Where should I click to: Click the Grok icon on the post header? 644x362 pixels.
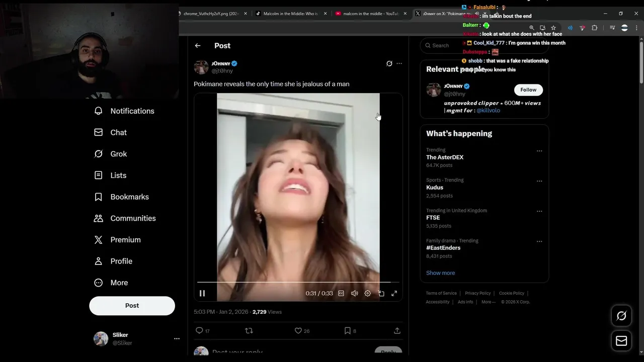click(x=389, y=63)
